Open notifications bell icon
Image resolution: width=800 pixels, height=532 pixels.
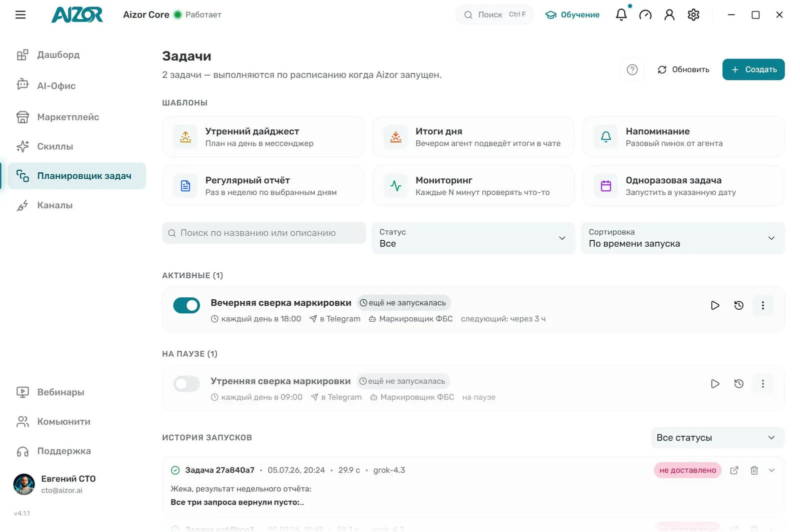click(x=621, y=14)
